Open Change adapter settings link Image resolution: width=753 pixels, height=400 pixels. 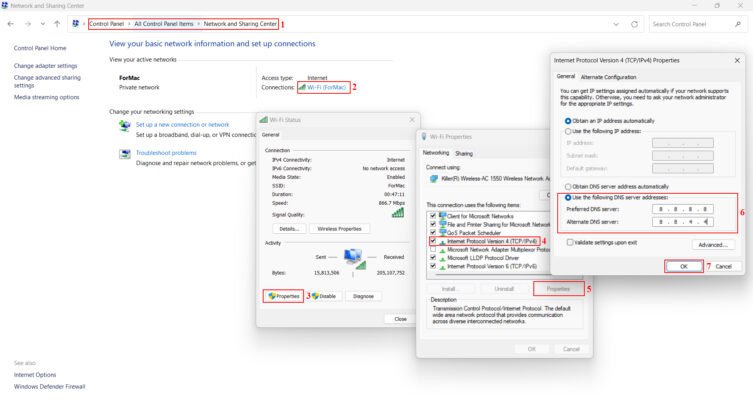tap(44, 66)
